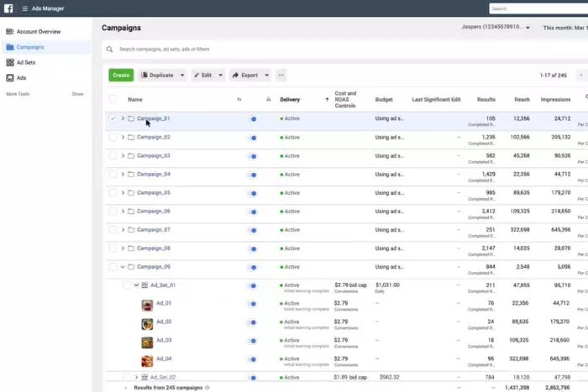Open the Ad_03 thumbnail image
The width and height of the screenshot is (588, 392).
[x=147, y=342]
